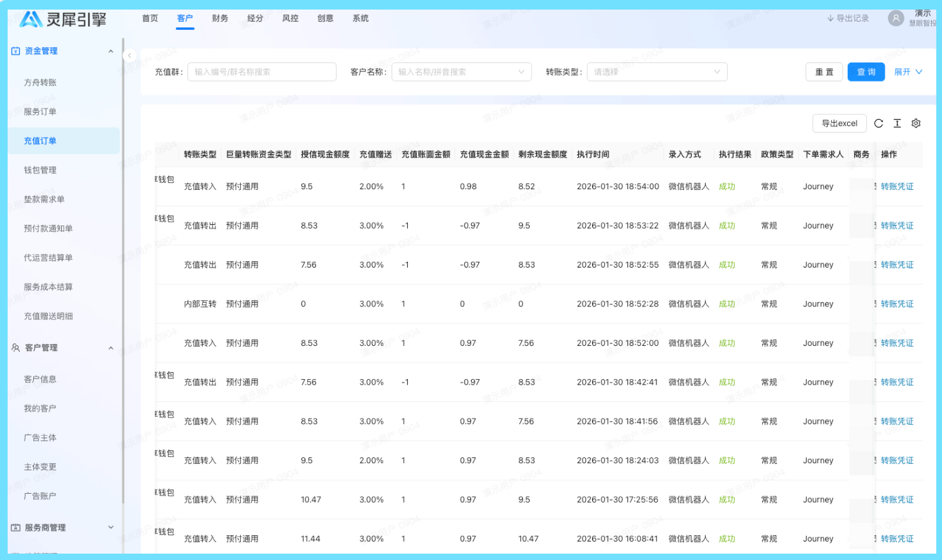Screen dimensions: 942x560
Task: Click the 转账类型 column header
Action: click(x=200, y=154)
